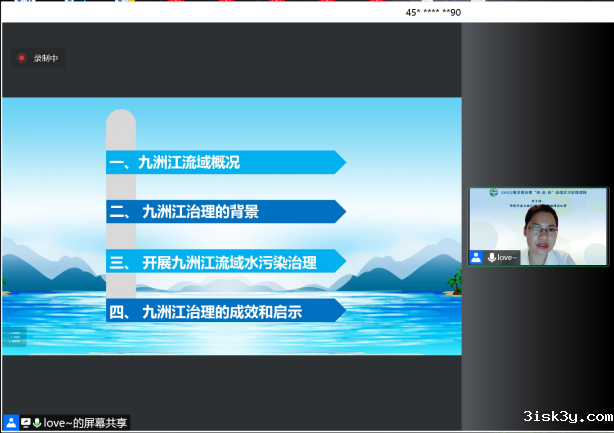This screenshot has height=433, width=614.
Task: Click the green microphone icon at bottom left
Action: [x=37, y=423]
